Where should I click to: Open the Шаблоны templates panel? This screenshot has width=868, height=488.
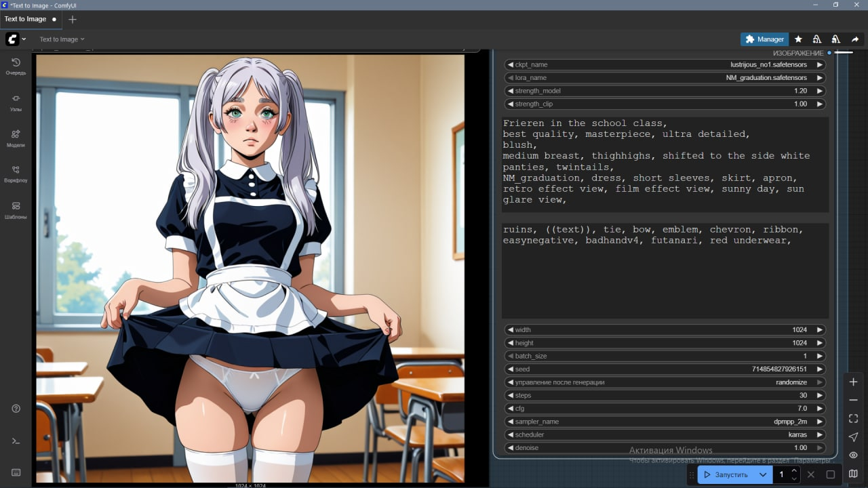click(x=16, y=210)
